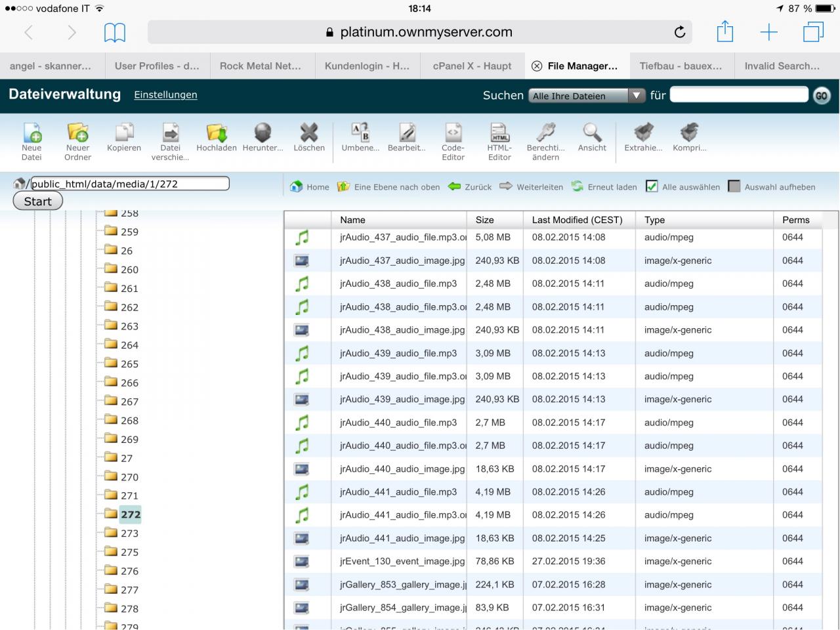Screen dimensions: 840x630
Task: Click the GO search button
Action: 821,96
